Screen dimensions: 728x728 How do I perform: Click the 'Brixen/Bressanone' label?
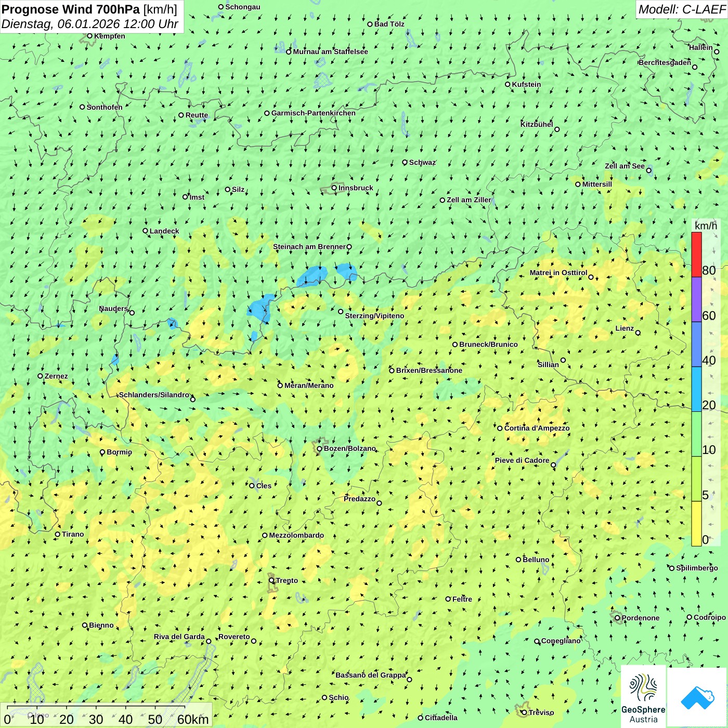coord(429,370)
